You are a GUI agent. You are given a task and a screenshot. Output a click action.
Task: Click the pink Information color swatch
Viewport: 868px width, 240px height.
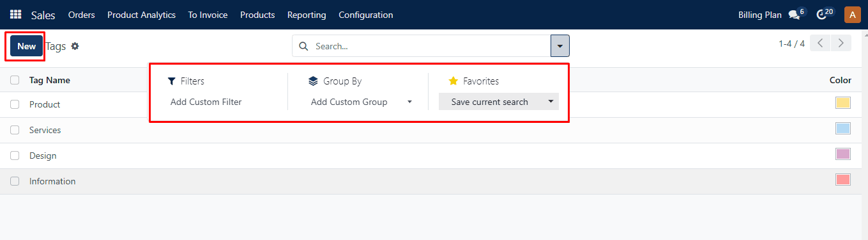tap(843, 180)
